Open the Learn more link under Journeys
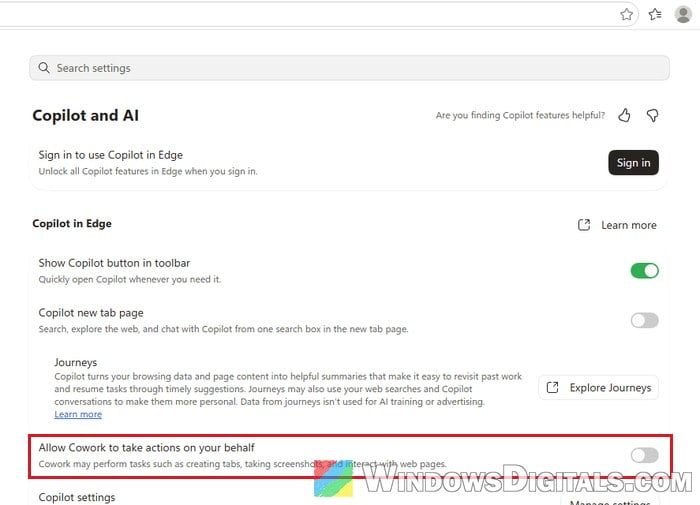This screenshot has width=700, height=505. pos(78,414)
